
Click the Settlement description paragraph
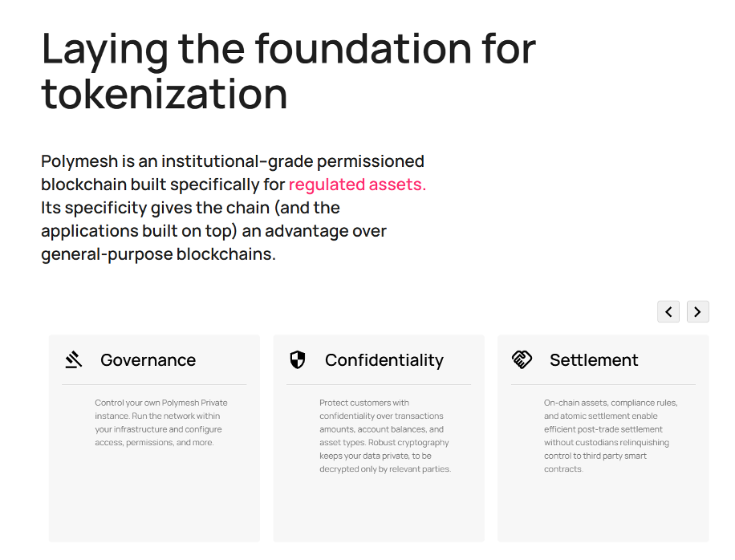pos(610,436)
